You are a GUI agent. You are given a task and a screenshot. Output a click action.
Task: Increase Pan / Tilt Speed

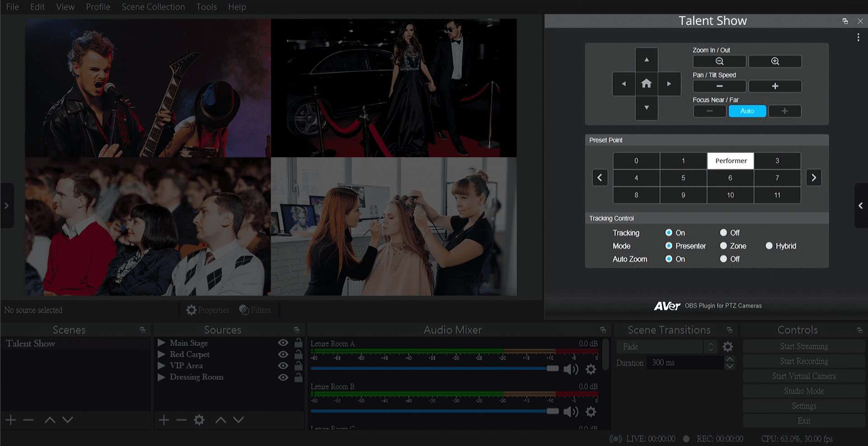(x=775, y=86)
